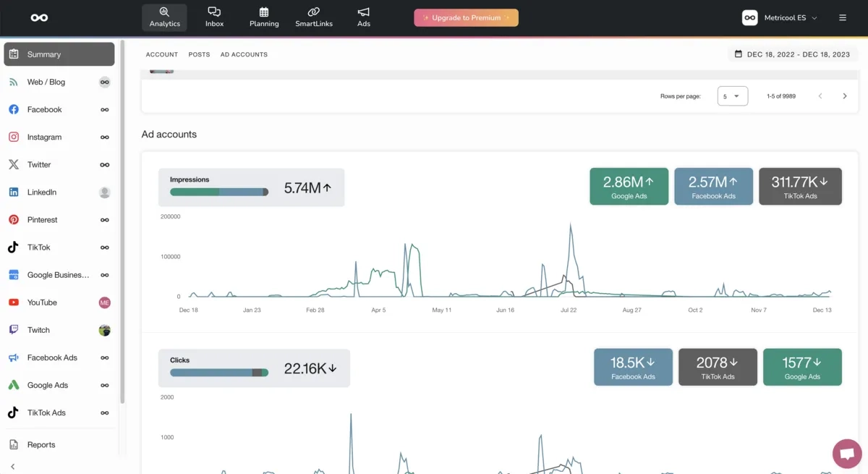Click the Google Ads 2.86M impressions card

coord(629,187)
